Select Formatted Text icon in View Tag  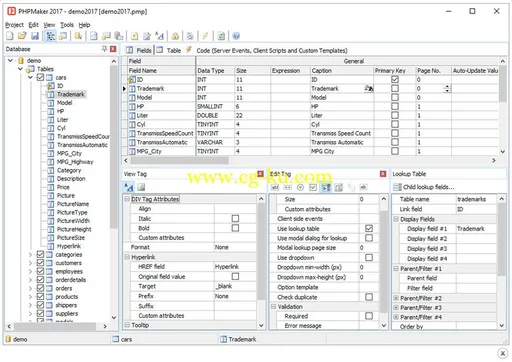129,187
